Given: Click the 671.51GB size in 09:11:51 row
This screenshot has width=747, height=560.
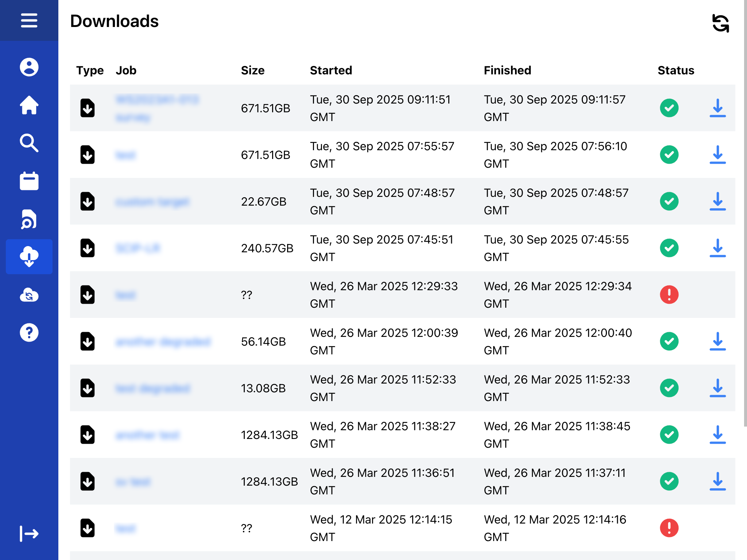Looking at the screenshot, I should pos(266,108).
